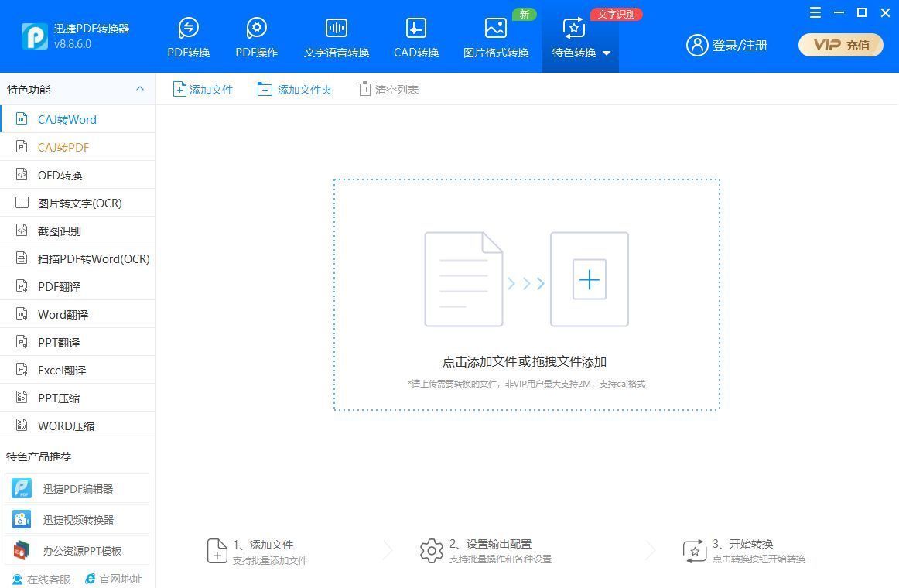Screen dimensions: 899x588
Task: Select 扫描PDF转Word(OCR) in sidebar
Action: tap(77, 258)
